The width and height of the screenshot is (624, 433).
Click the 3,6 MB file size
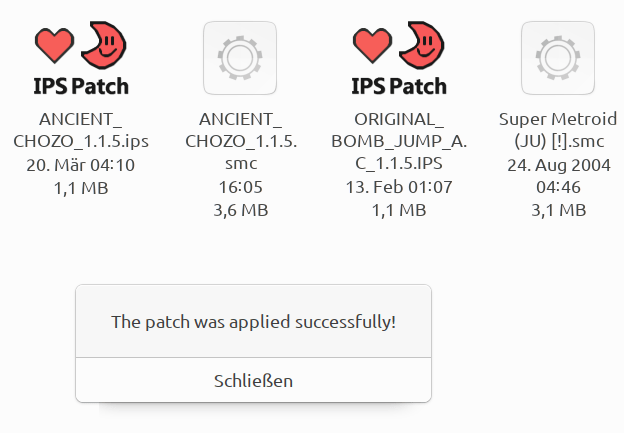tap(240, 210)
